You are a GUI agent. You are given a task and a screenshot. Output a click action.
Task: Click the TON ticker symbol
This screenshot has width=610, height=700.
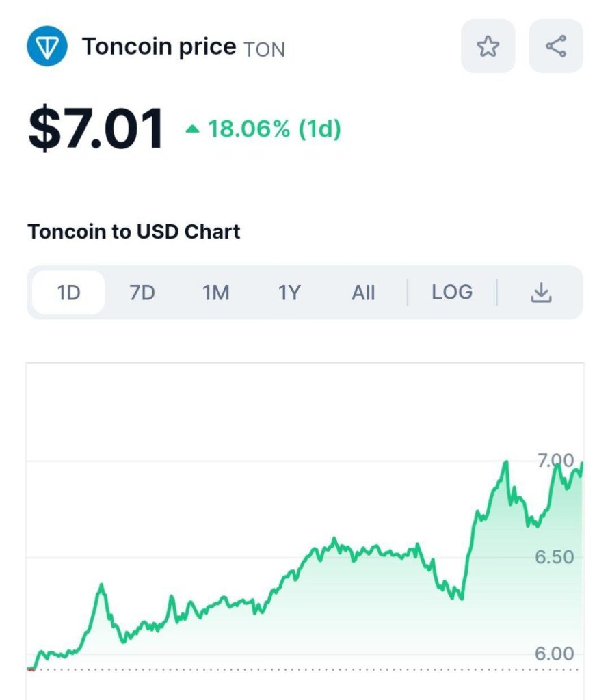[x=265, y=49]
